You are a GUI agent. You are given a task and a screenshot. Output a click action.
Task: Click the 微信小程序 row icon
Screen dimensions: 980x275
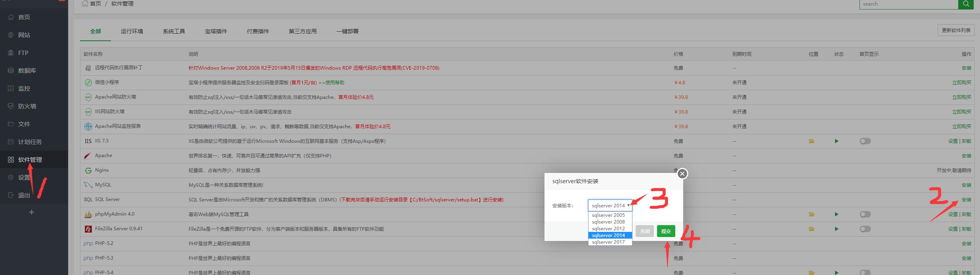[88, 83]
